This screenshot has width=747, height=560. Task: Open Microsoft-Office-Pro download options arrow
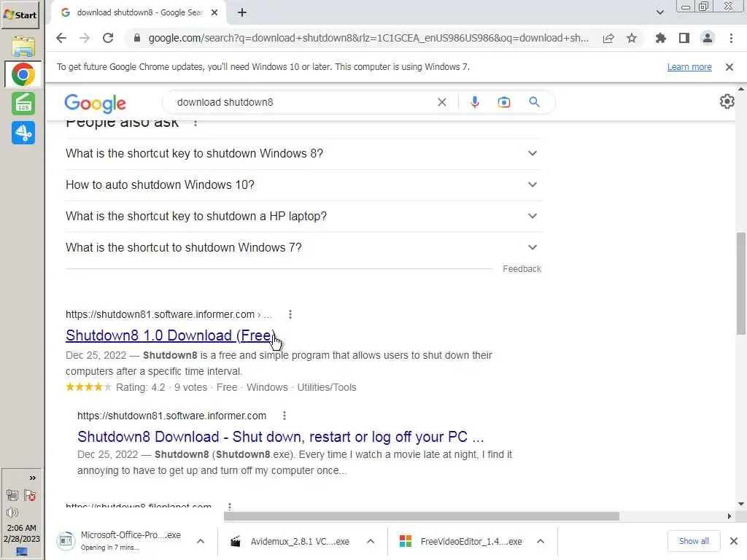click(201, 542)
